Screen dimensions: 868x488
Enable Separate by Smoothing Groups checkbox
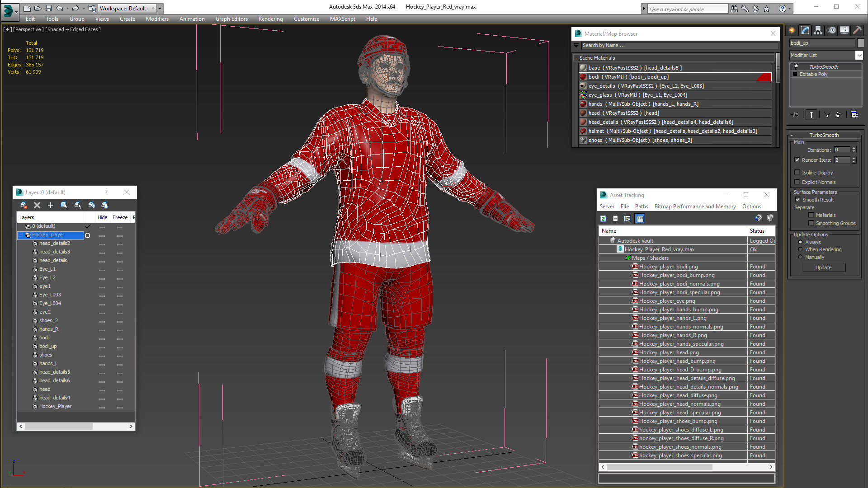click(x=811, y=223)
